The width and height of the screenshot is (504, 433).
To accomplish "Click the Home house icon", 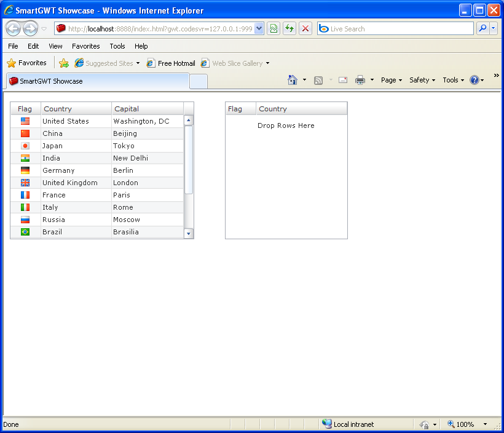I will tap(293, 80).
